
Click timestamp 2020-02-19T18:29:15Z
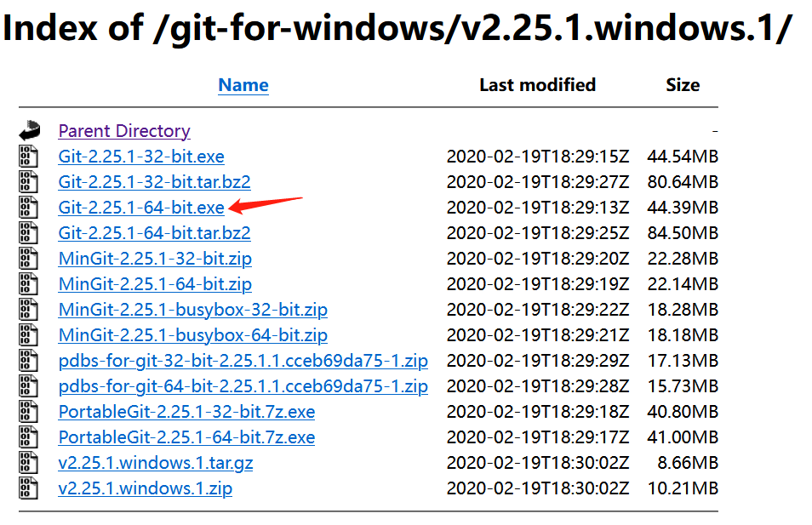538,157
